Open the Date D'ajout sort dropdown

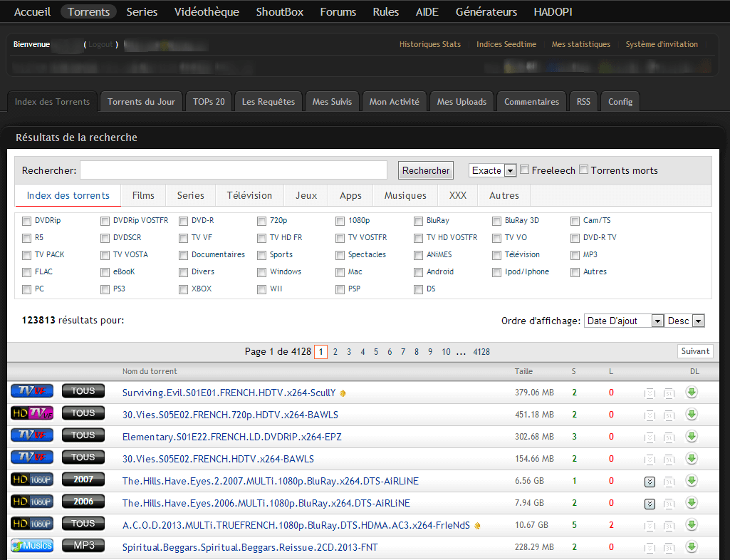click(x=623, y=321)
